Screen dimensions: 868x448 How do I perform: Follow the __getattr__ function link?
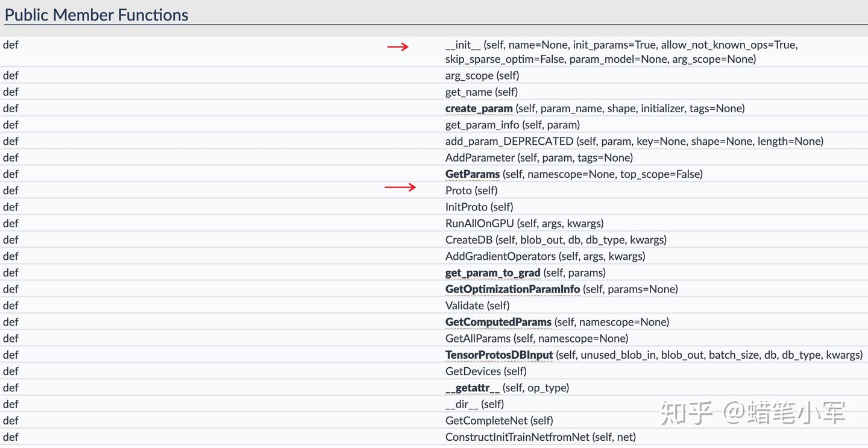(x=473, y=388)
